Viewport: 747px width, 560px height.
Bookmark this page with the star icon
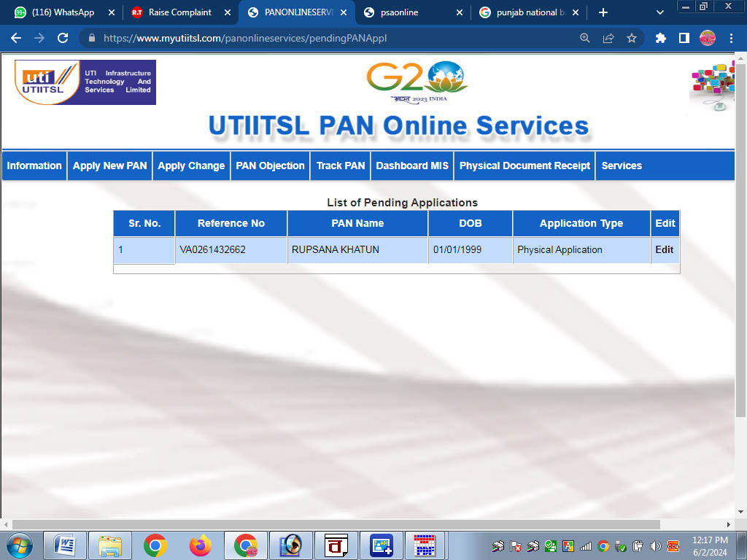pos(632,39)
